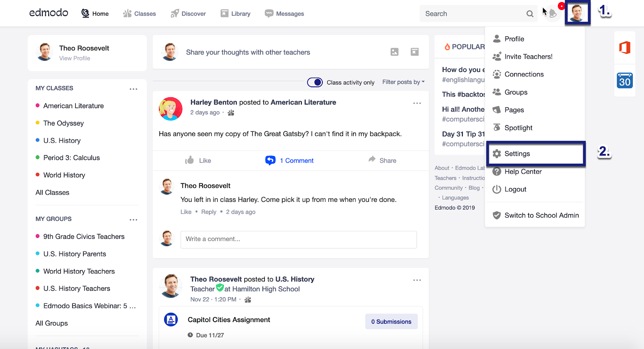Screen dimensions: 644x349
Task: Click the Write a comment field
Action: (x=298, y=239)
